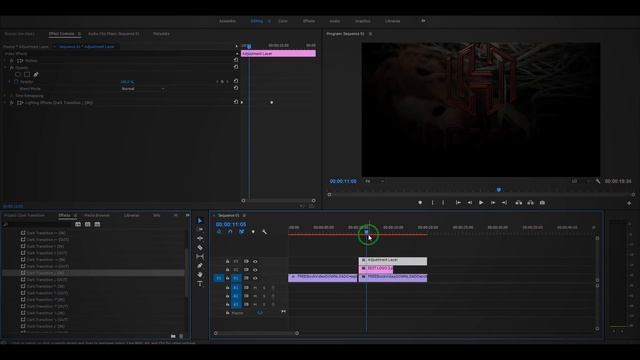This screenshot has height=360, width=640.
Task: Create 4-point polygon mask under Opacity
Action: coord(27,75)
